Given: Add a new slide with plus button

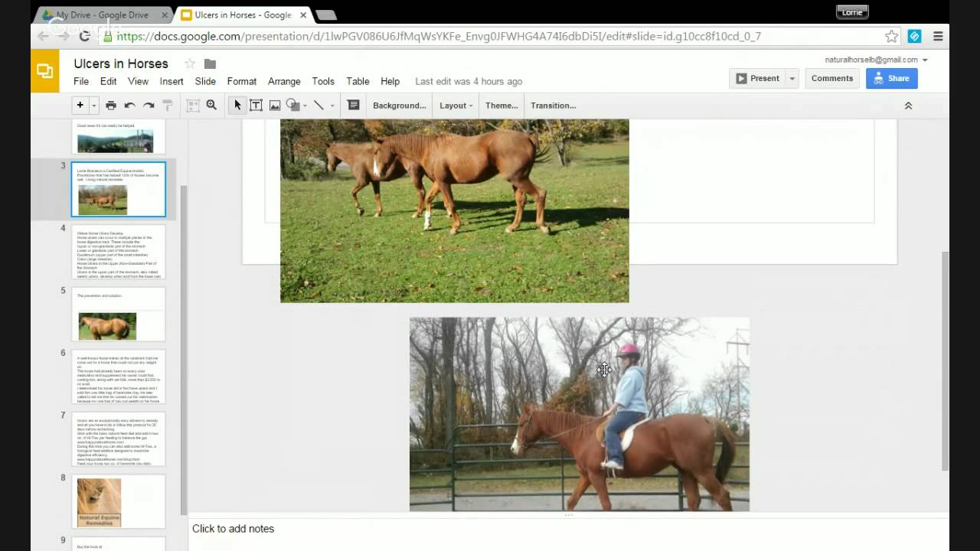Looking at the screenshot, I should [x=80, y=106].
